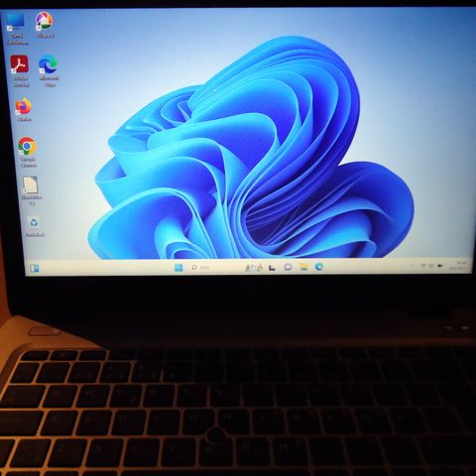Click the search highlight illustration in taskbar

[x=254, y=267]
